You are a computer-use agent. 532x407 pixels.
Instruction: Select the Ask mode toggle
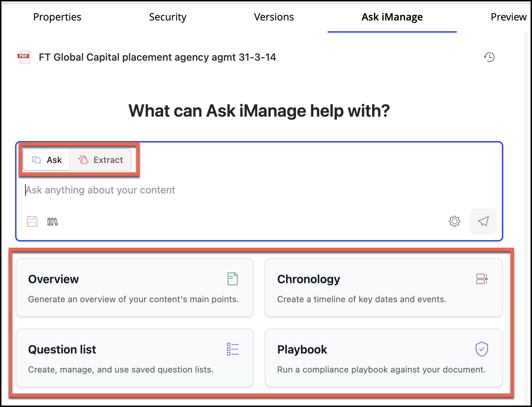47,160
